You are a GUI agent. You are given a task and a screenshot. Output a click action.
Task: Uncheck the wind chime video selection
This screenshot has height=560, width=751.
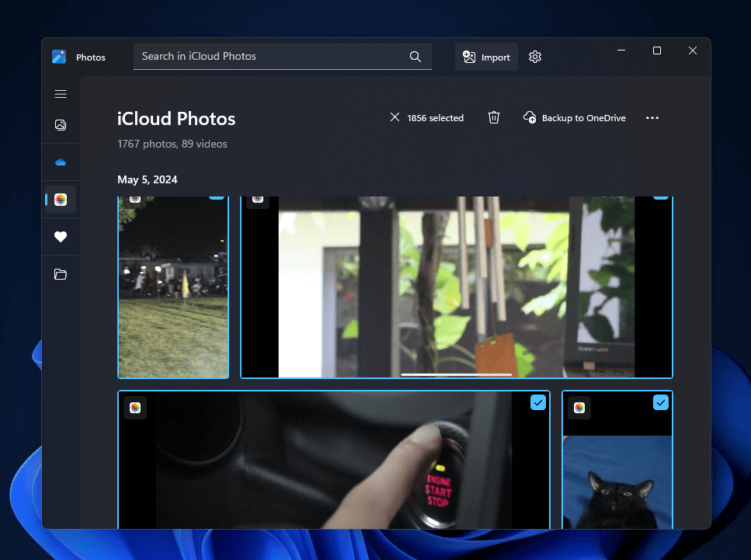(660, 195)
